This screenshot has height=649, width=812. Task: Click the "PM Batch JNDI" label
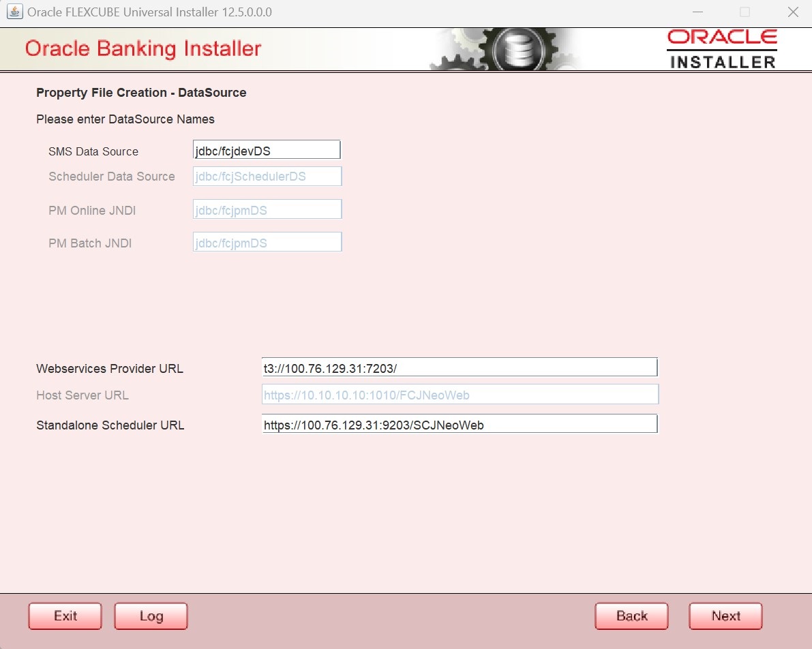(90, 243)
